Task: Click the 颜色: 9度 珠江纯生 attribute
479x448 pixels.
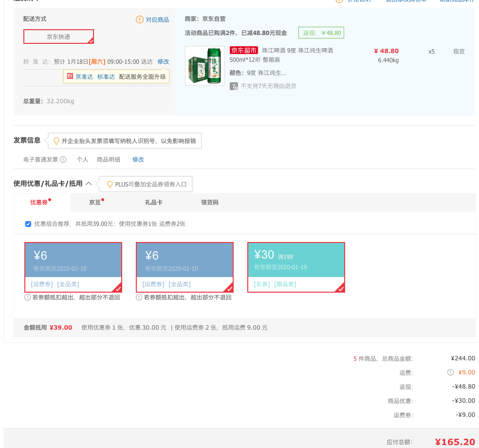Action: [258, 73]
